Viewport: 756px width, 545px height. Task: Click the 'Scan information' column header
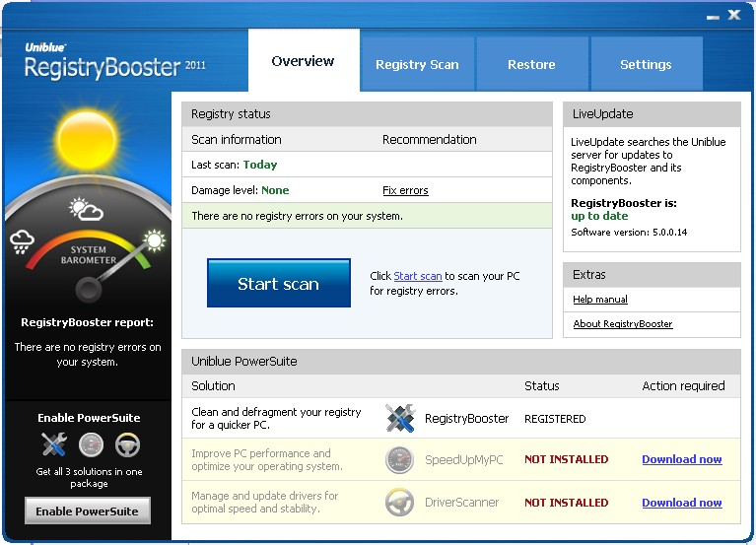[x=237, y=140]
